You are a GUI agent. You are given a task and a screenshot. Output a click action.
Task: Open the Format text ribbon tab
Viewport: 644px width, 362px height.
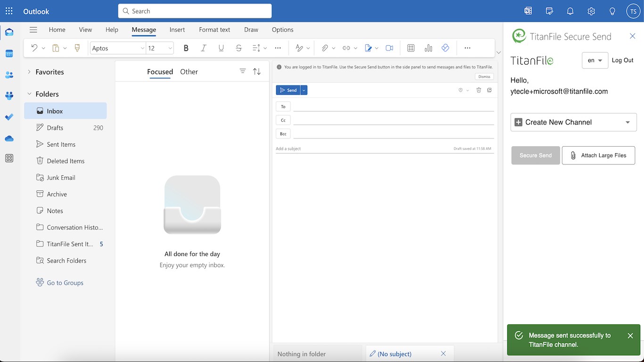pos(215,30)
